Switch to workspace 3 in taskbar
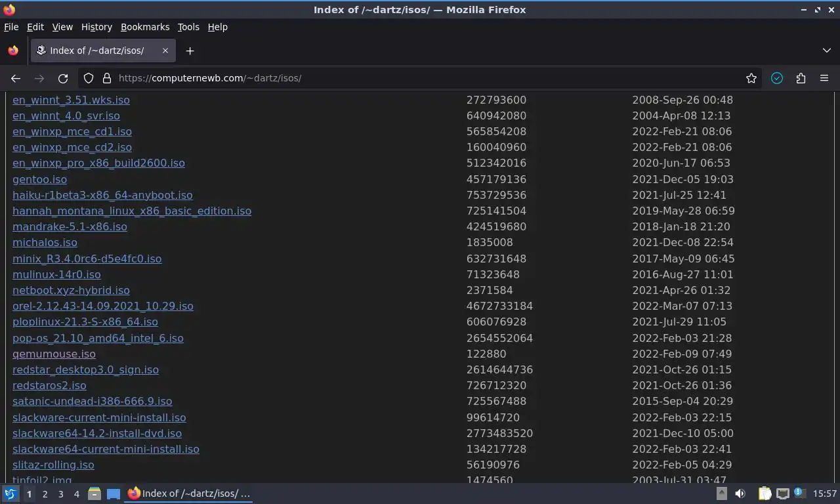This screenshot has width=840, height=504. click(61, 493)
